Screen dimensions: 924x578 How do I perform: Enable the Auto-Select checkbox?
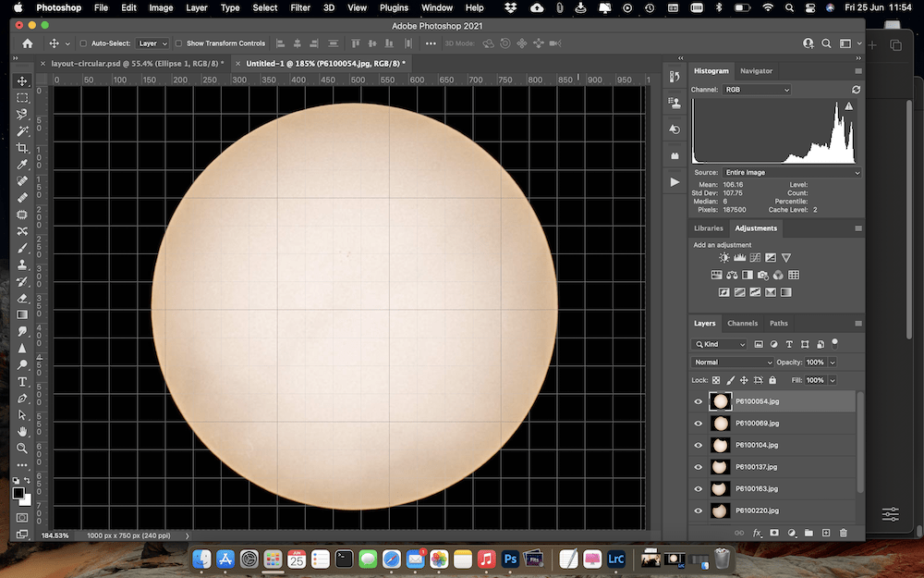pyautogui.click(x=83, y=43)
